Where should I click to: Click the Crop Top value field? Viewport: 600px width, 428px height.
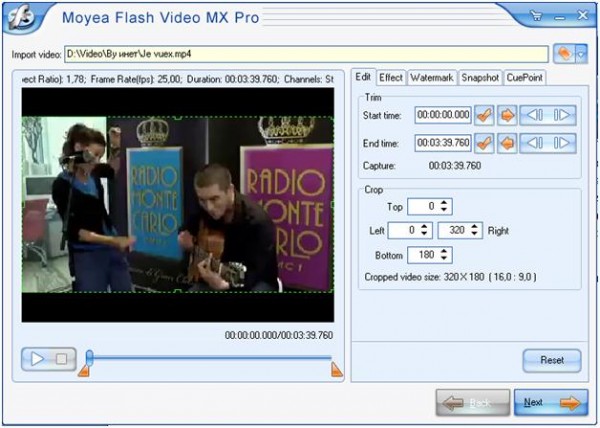pos(423,207)
